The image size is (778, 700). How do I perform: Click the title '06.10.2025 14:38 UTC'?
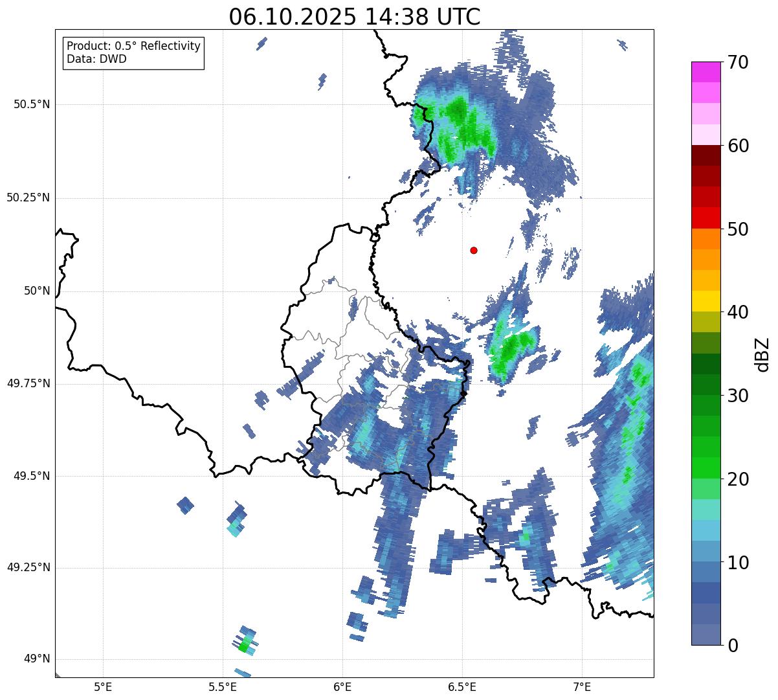coord(355,17)
